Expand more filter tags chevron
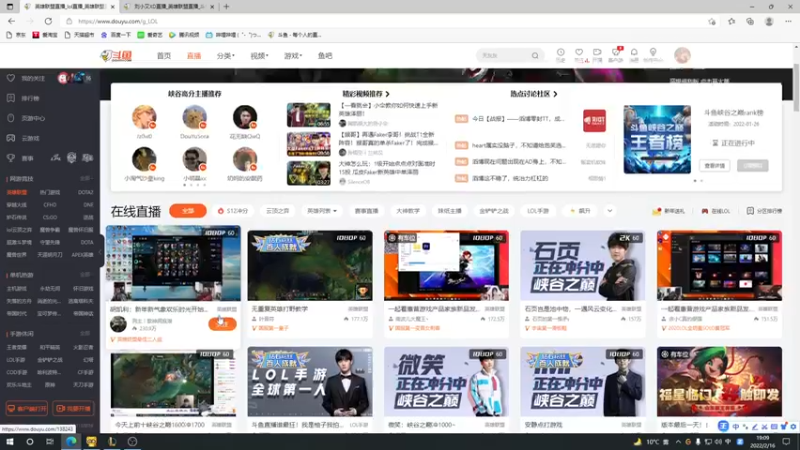The width and height of the screenshot is (800, 450). coord(610,211)
